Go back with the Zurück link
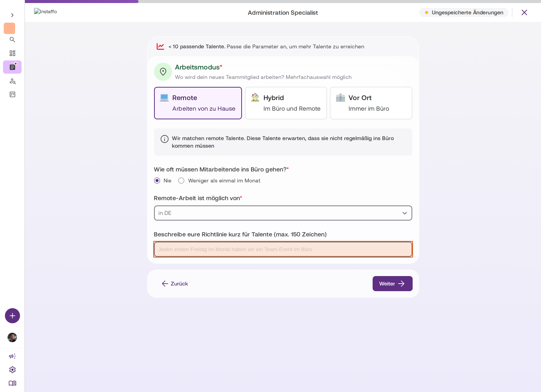 pyautogui.click(x=175, y=284)
